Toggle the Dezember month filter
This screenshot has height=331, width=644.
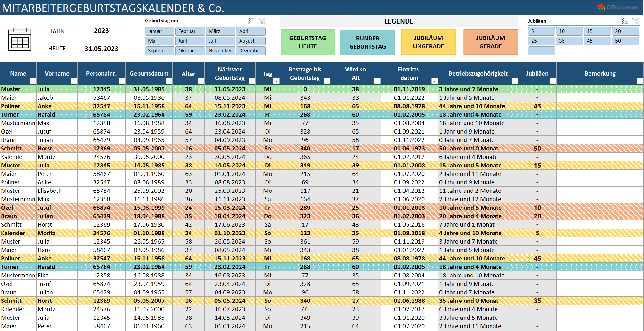(251, 51)
